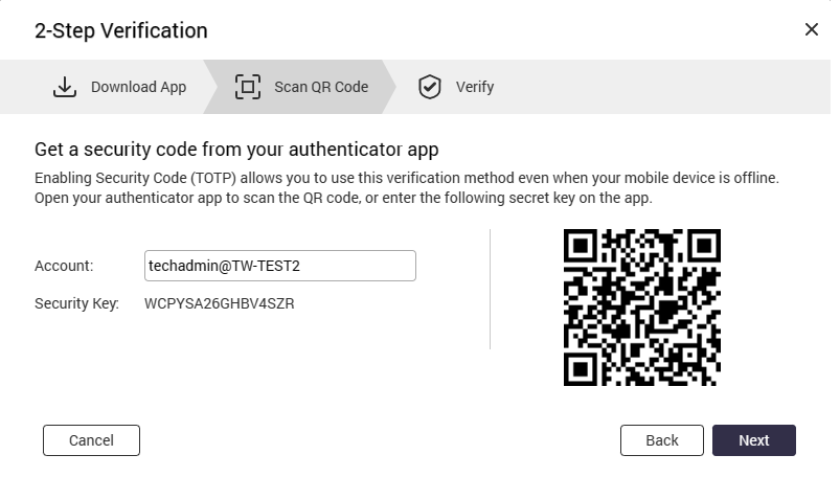831x483 pixels.
Task: Close the 2-Step Verification dialog
Action: click(811, 30)
